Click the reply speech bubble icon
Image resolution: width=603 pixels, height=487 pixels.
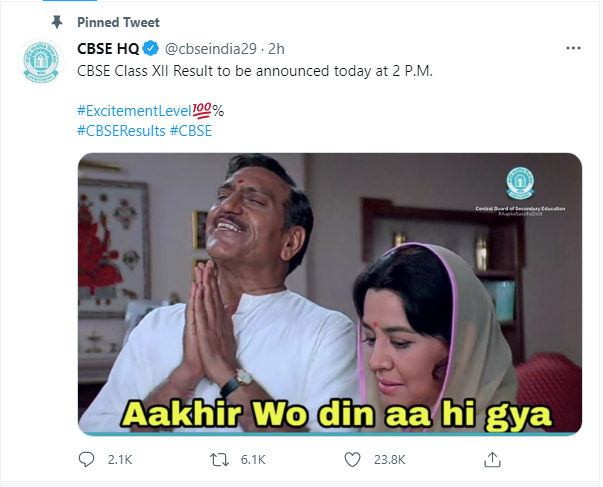86,459
